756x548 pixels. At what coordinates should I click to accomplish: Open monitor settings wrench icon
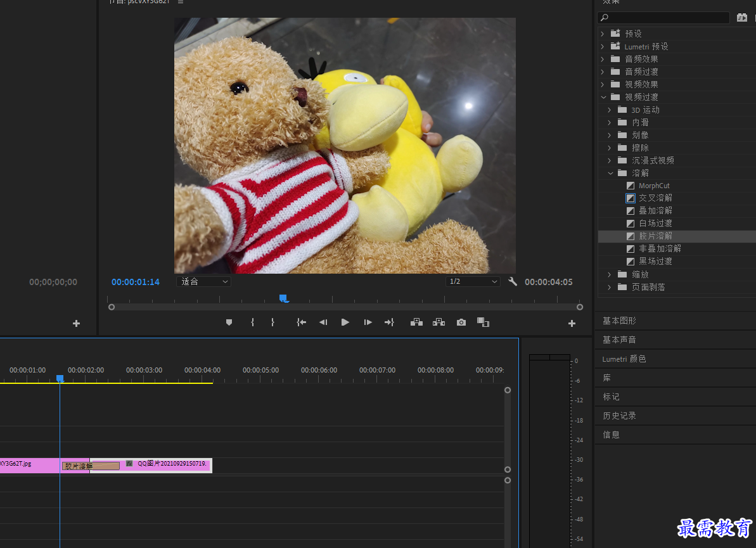(x=513, y=281)
